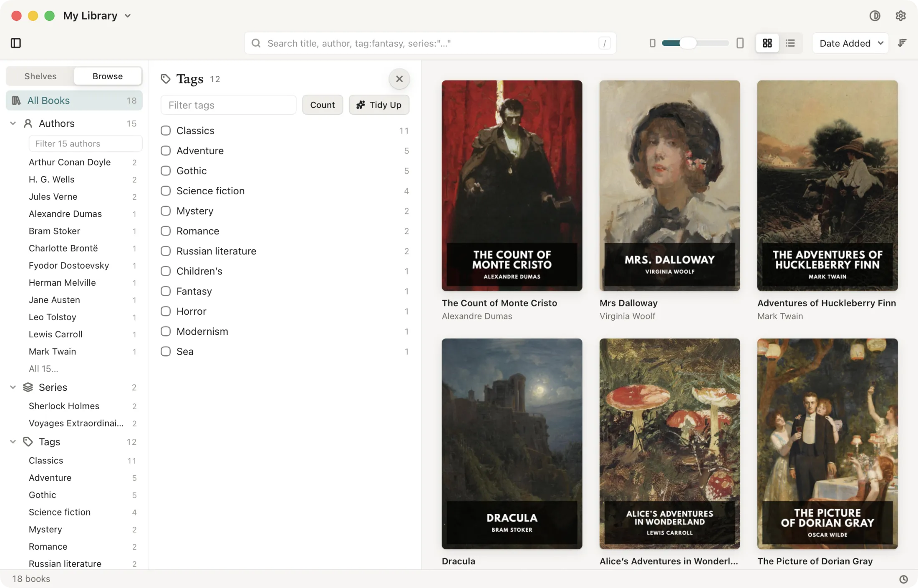Click the Authors person icon

pos(28,123)
